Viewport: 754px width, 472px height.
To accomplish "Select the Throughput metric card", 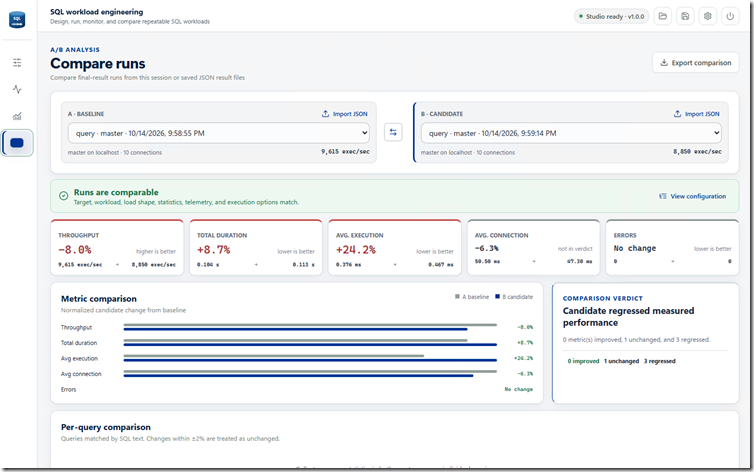I will tap(117, 248).
